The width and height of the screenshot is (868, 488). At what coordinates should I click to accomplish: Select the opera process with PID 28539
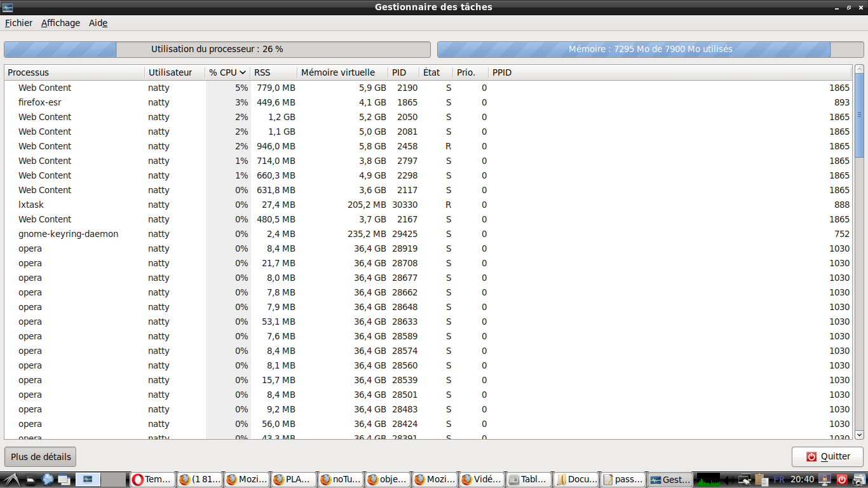[428, 380]
